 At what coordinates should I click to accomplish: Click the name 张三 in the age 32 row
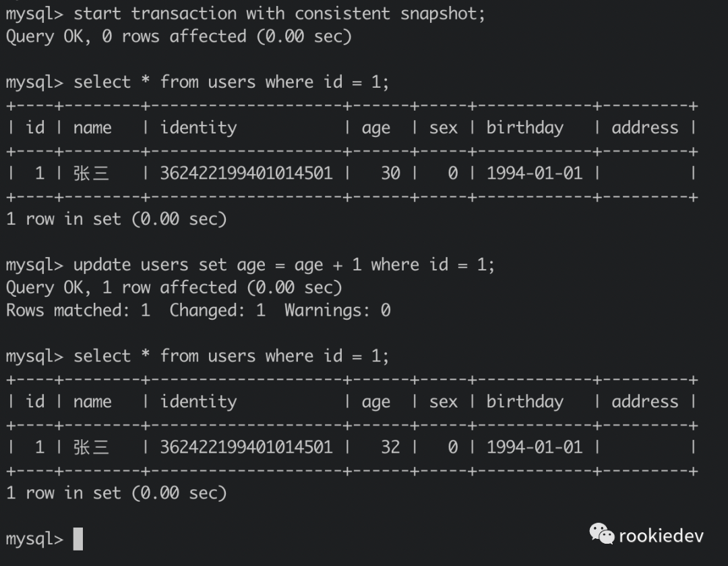coord(92,447)
